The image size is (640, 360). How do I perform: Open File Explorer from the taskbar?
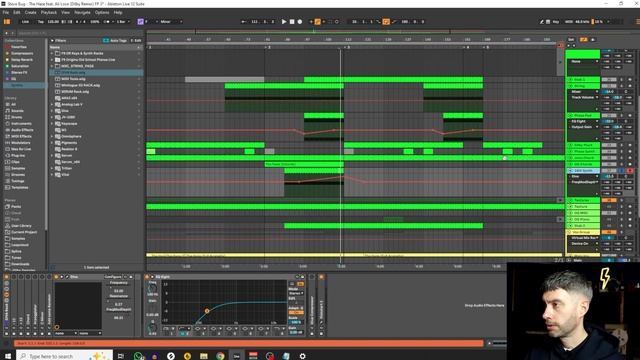click(x=204, y=356)
